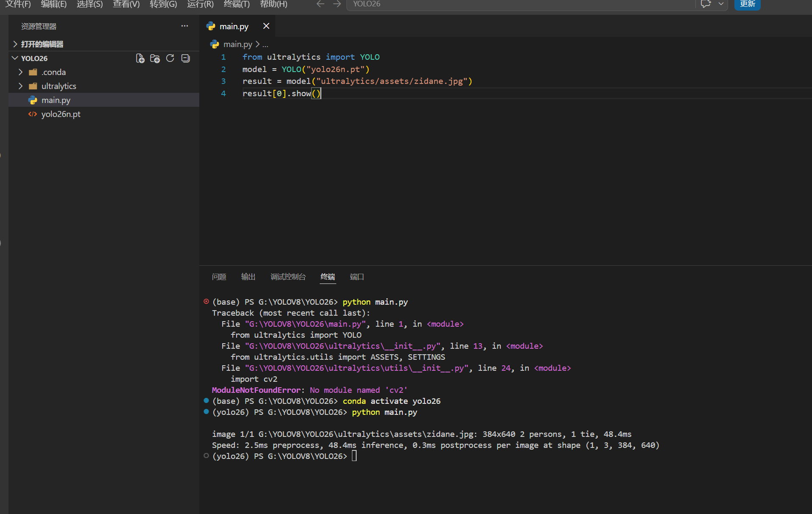This screenshot has height=514, width=812.
Task: Click the image 1/1 zidane.jpg result line
Action: click(421, 434)
